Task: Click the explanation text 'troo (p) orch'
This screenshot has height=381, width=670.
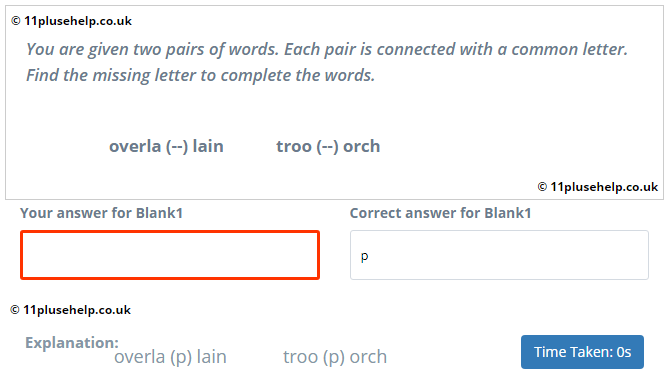Action: coord(335,357)
